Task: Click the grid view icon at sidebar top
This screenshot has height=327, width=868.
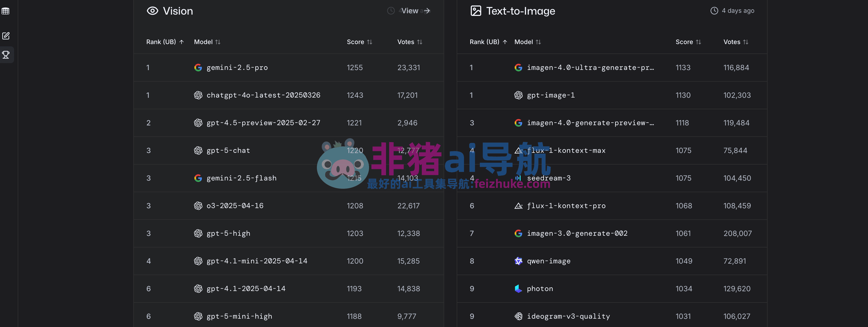Action: [x=5, y=10]
